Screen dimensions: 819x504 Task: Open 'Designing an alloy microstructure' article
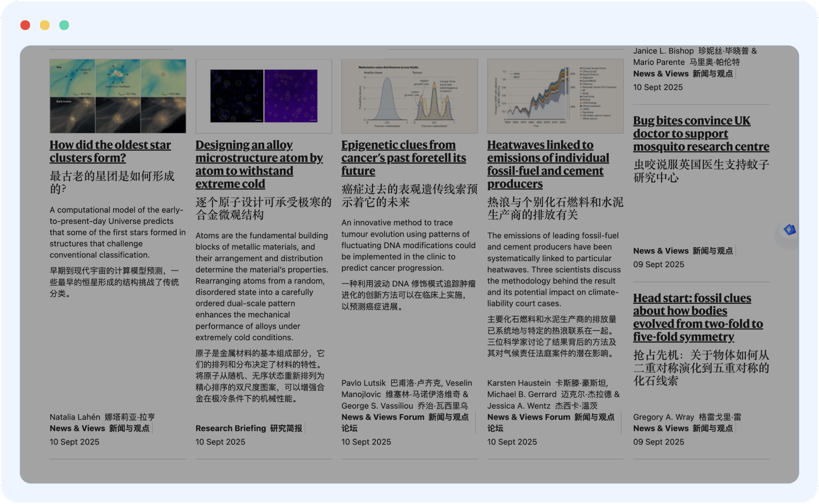coord(259,164)
